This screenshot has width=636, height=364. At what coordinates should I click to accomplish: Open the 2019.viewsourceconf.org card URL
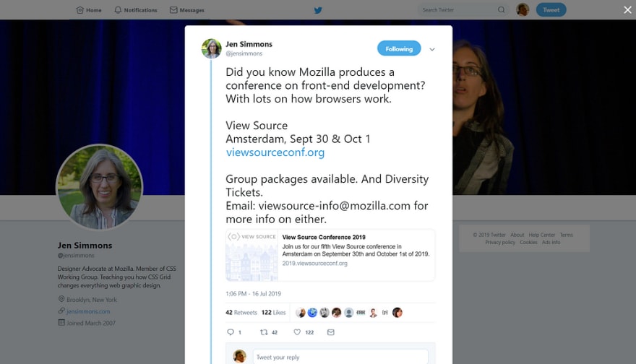pos(315,264)
